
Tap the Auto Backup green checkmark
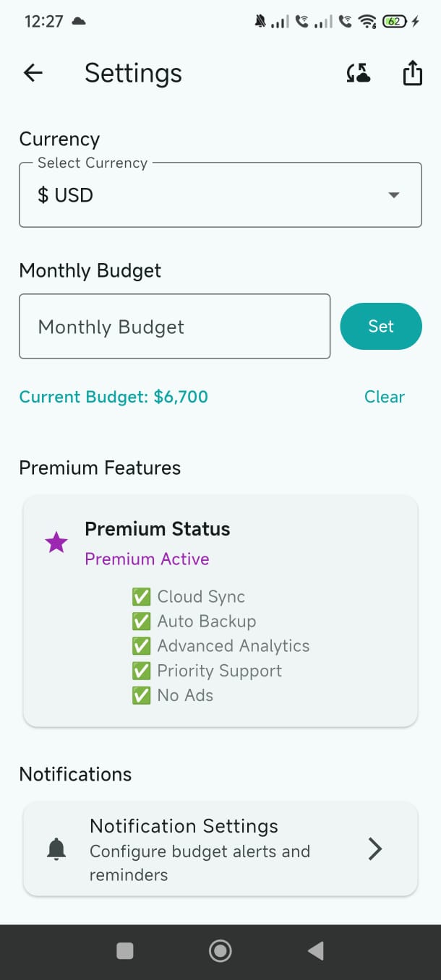click(x=141, y=622)
